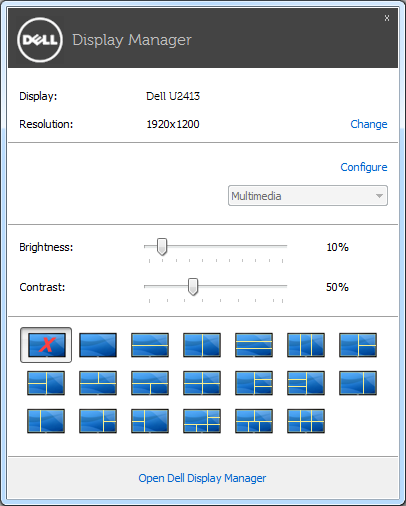
Task: Open Dell Display Manager link at bottom
Action: tap(202, 478)
